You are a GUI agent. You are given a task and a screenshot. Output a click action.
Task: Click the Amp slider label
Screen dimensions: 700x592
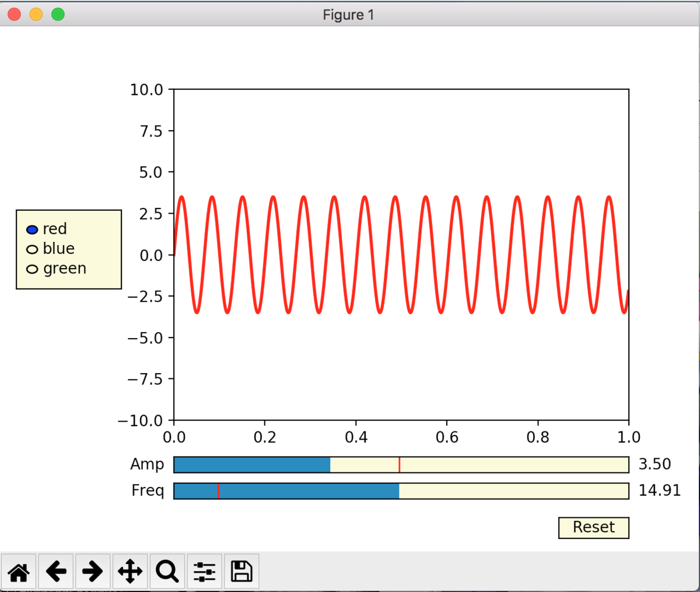pyautogui.click(x=147, y=465)
